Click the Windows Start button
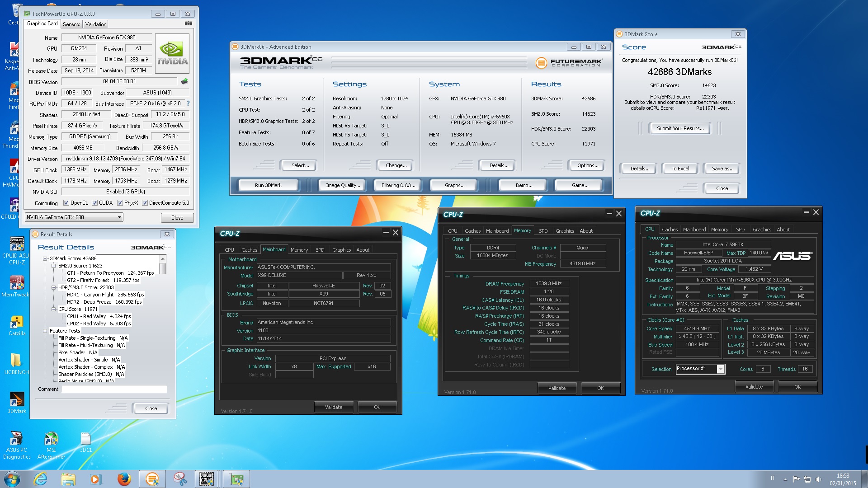 tap(12, 479)
